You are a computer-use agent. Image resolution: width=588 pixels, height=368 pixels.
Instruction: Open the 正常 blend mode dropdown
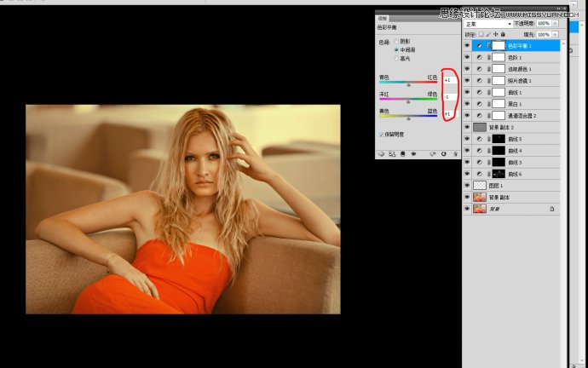point(488,24)
